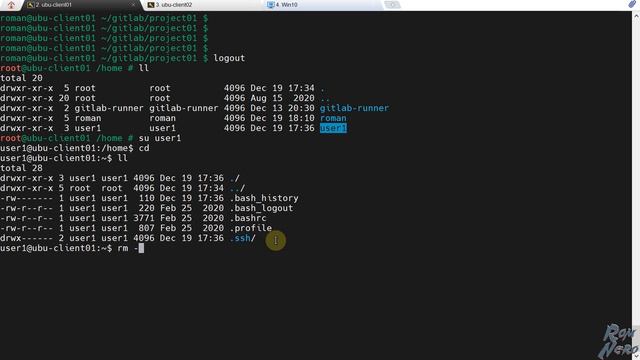Viewport: 640px width, 360px height.
Task: Click the paperclip icon at the tab bar's end
Action: (632, 4)
